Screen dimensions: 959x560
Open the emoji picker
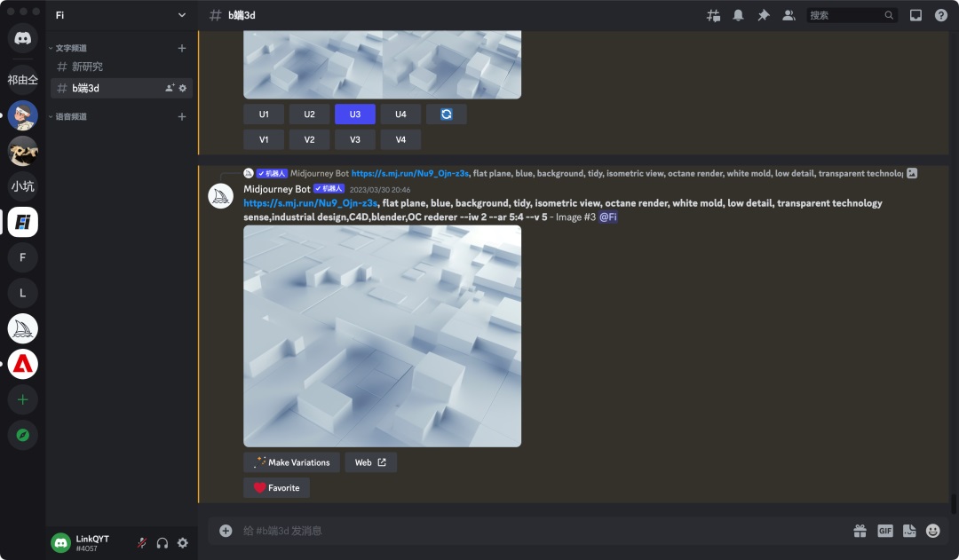(932, 531)
